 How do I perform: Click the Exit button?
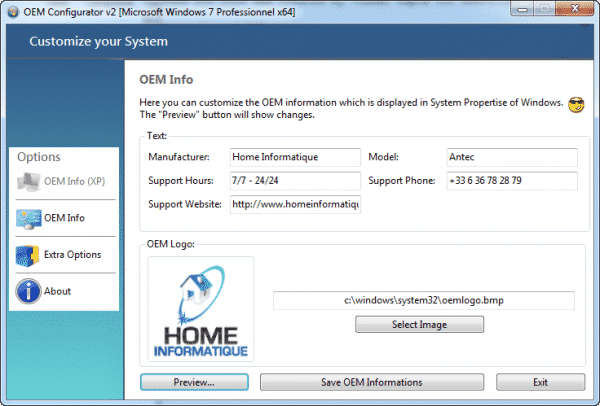[x=540, y=382]
